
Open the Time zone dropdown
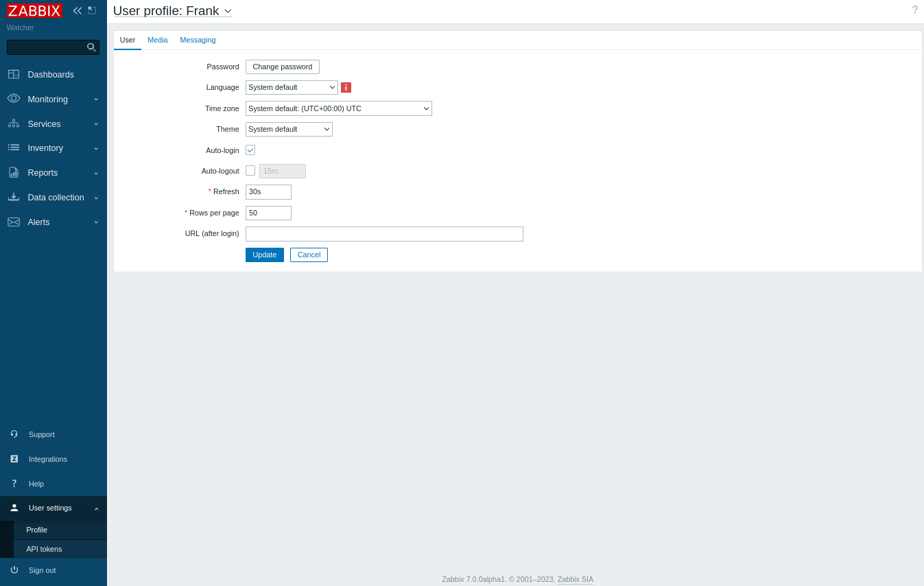point(339,108)
